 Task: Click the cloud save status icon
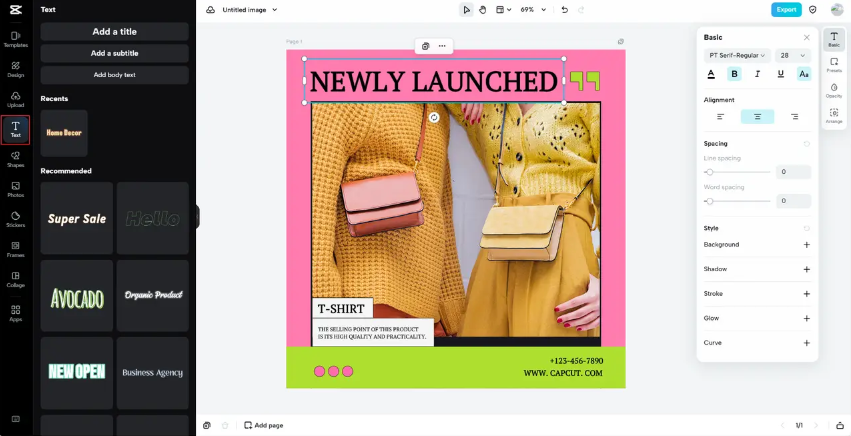coord(211,10)
